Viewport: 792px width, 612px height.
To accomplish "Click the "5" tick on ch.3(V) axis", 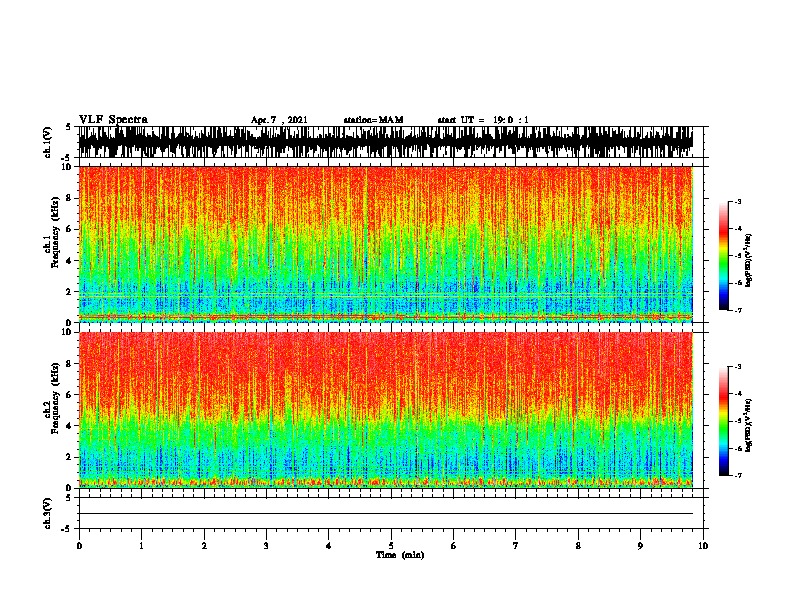I will pyautogui.click(x=69, y=498).
